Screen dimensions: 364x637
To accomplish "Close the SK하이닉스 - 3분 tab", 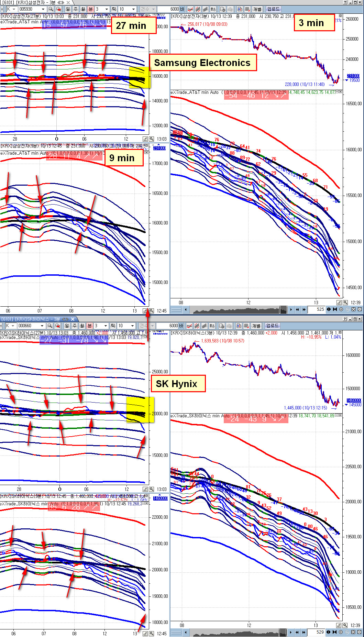I will point(73,319).
